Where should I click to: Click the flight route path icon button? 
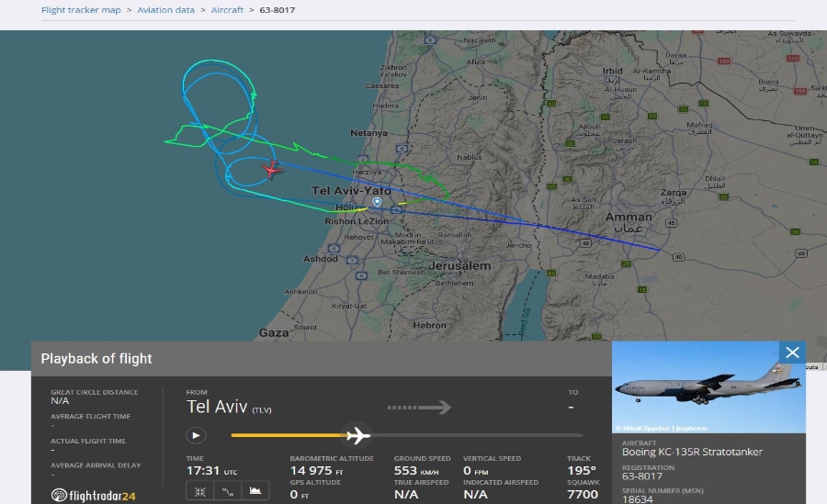point(228,491)
